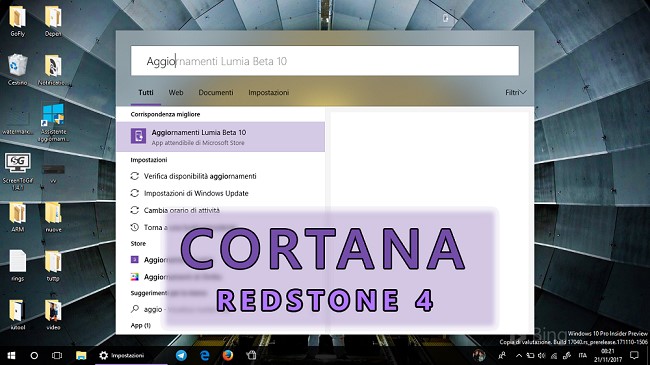Open the Cestino recycle bin icon
Screen dimensions: 650x365
coord(17,70)
